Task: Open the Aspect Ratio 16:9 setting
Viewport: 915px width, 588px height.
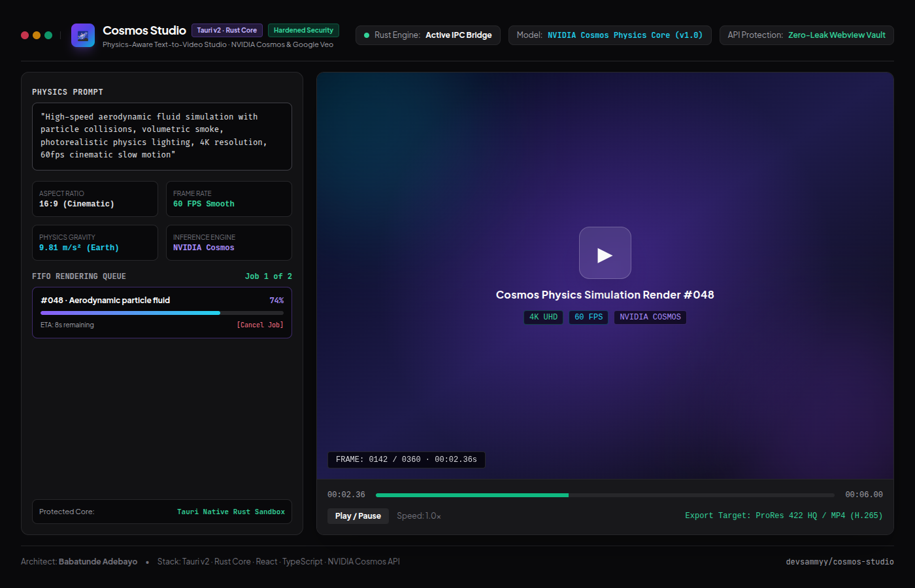Action: [95, 199]
